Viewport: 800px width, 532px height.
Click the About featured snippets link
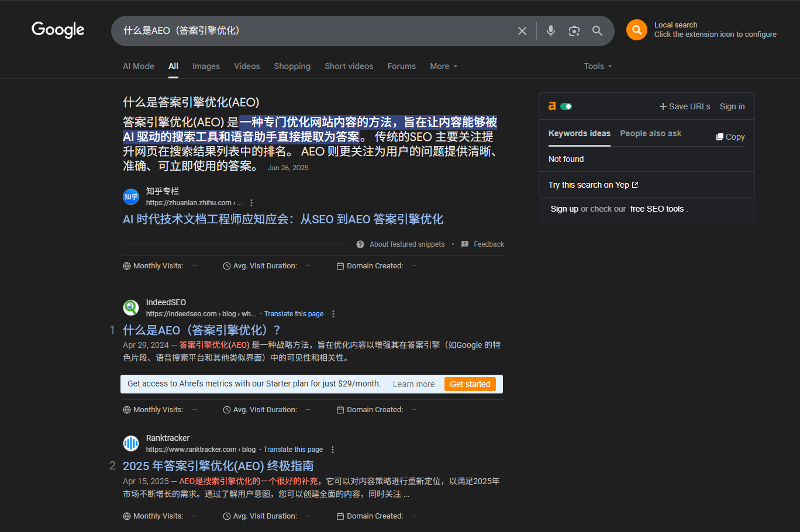407,244
